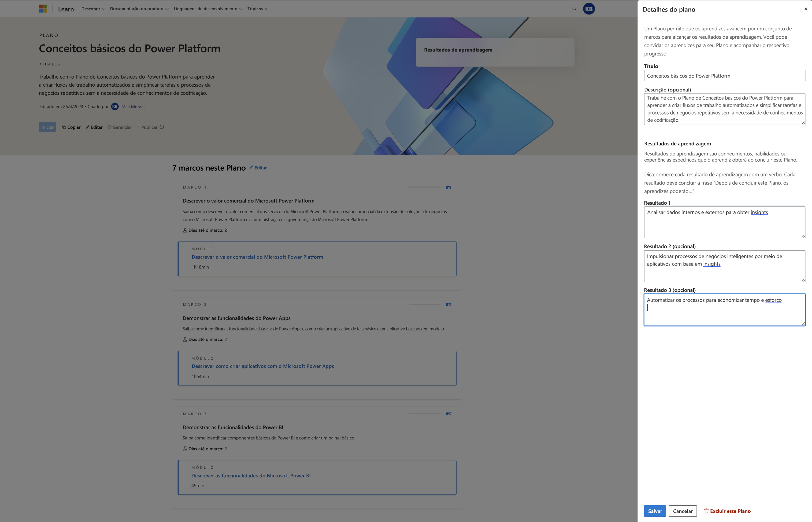
Task: Click the Editar link next to 7 marcos
Action: tap(258, 167)
